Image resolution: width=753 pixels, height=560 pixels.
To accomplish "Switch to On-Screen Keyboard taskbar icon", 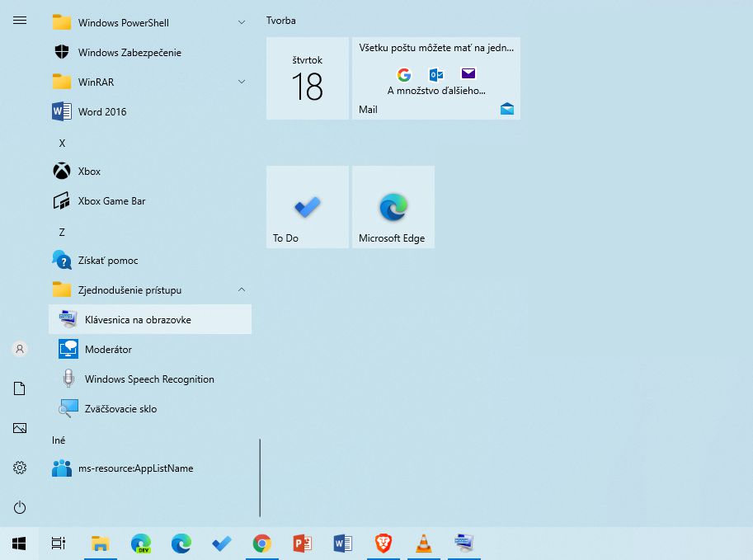I will [x=464, y=544].
